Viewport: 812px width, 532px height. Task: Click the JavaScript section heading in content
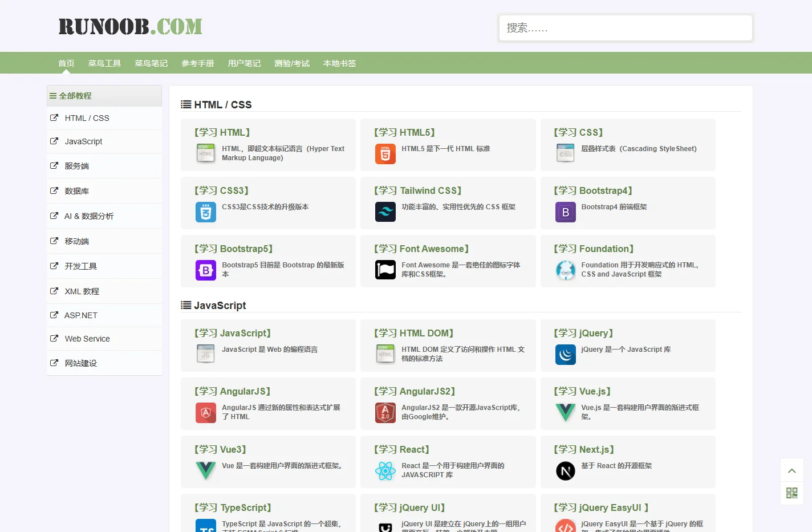[214, 305]
